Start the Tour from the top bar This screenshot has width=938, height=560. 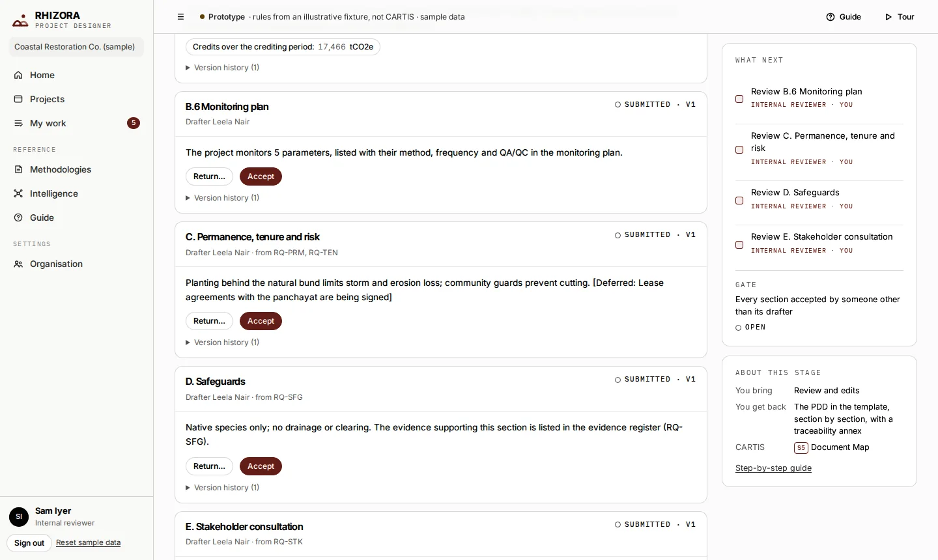[900, 17]
